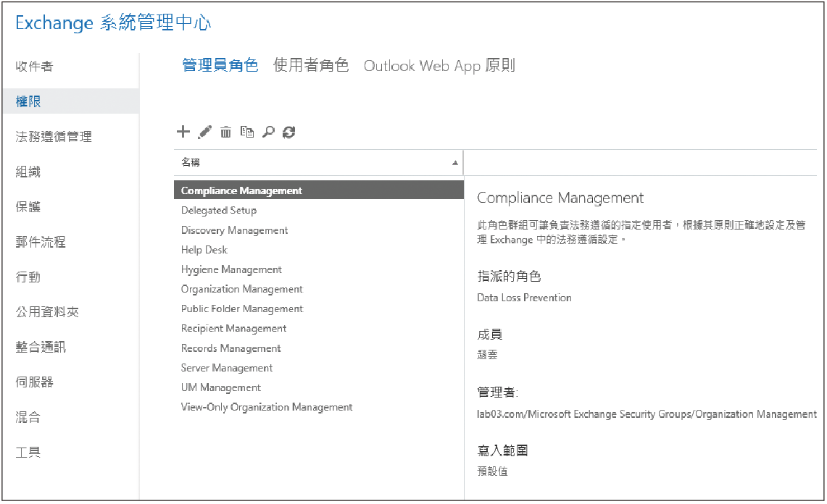The image size is (827, 504).
Task: Switch to 使用者角色 tab
Action: click(x=311, y=65)
